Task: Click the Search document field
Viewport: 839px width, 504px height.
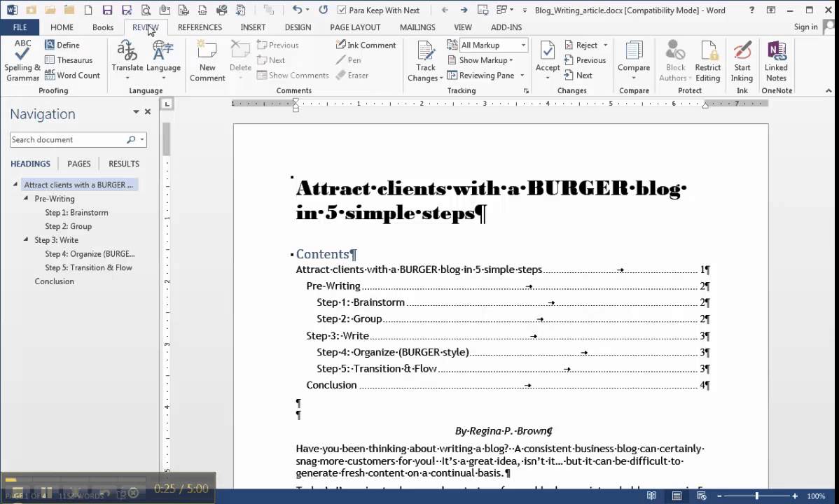Action: point(68,139)
